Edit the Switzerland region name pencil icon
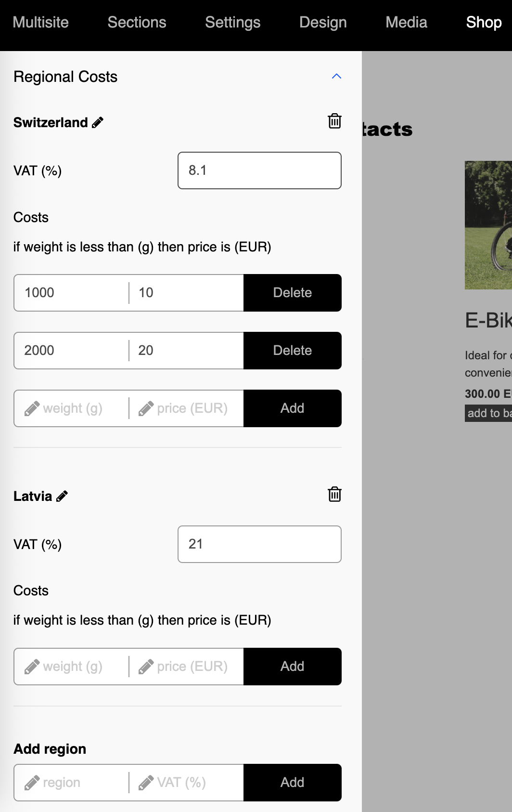 pos(98,122)
